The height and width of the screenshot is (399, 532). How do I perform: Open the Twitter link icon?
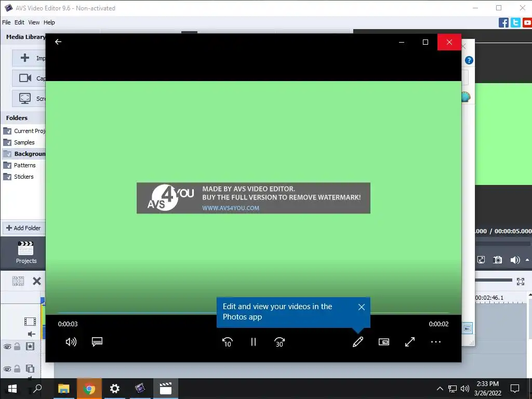(x=515, y=23)
